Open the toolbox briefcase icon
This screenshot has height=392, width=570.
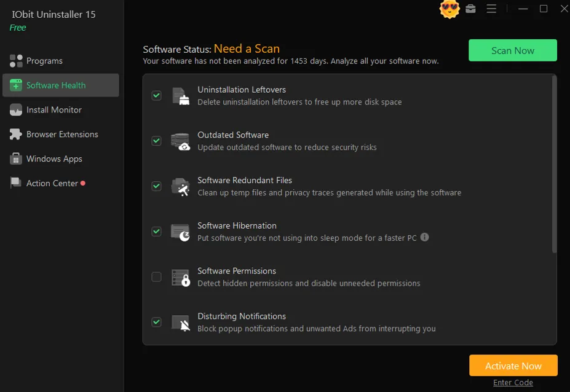(x=470, y=9)
